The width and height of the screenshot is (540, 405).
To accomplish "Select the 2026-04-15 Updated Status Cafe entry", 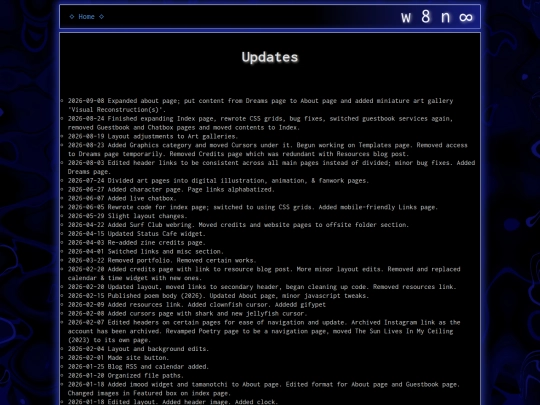I will click(136, 234).
